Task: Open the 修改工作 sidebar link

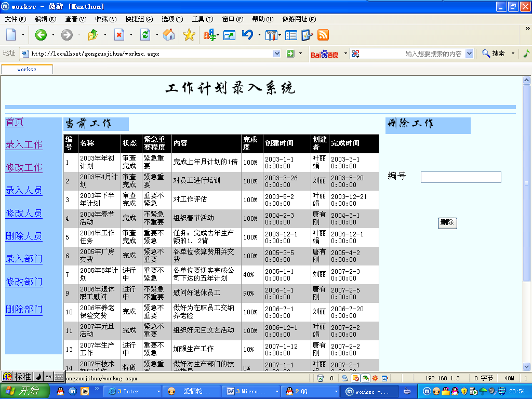Action: tap(24, 168)
